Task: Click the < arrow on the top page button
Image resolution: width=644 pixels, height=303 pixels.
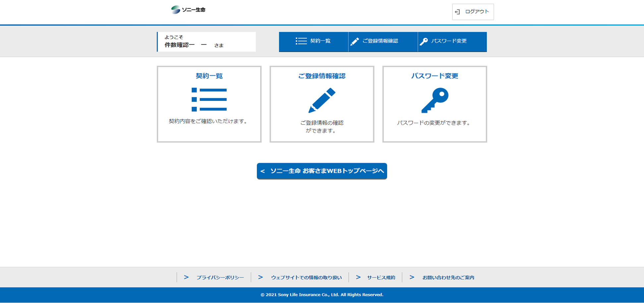Action: (263, 171)
